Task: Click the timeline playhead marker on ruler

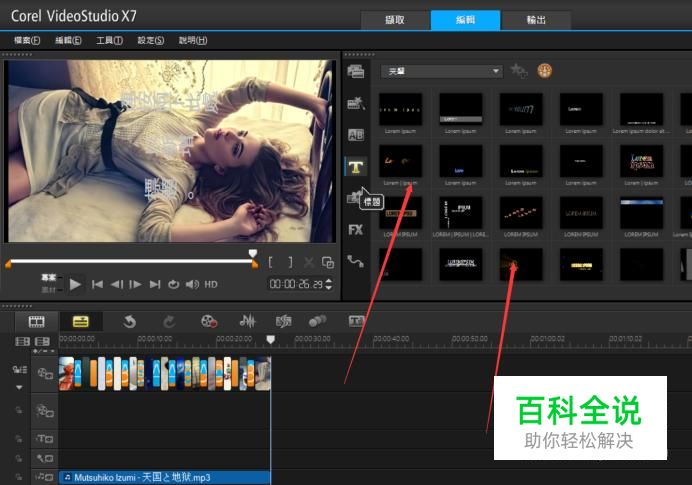Action: (x=271, y=339)
